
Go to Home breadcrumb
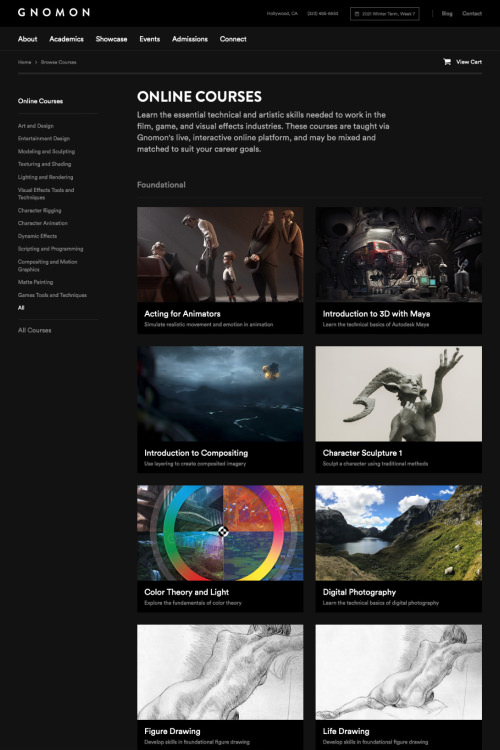(24, 62)
